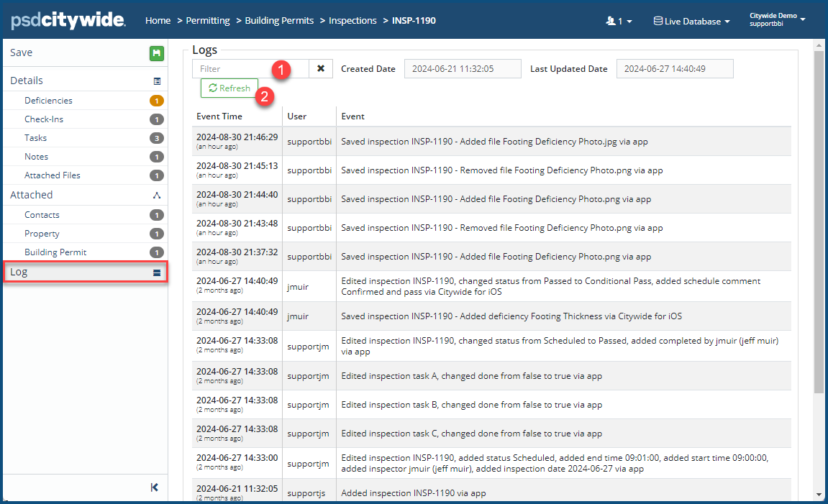Click the Event Time column header
828x504 pixels.
tap(219, 116)
